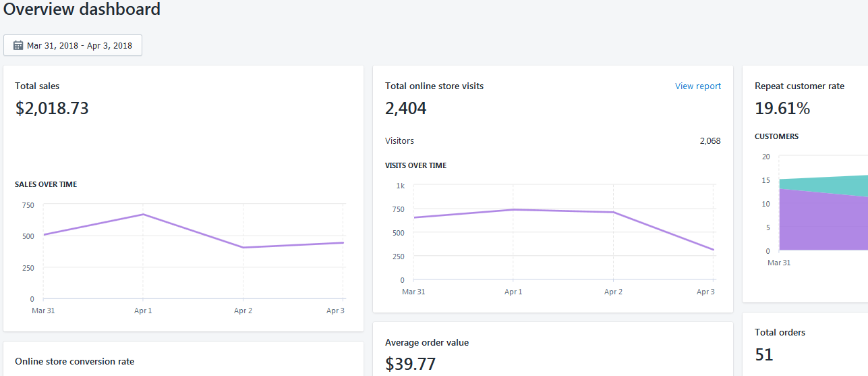The width and height of the screenshot is (868, 376).
Task: Click the Apr 3 label on sales chart
Action: [335, 311]
